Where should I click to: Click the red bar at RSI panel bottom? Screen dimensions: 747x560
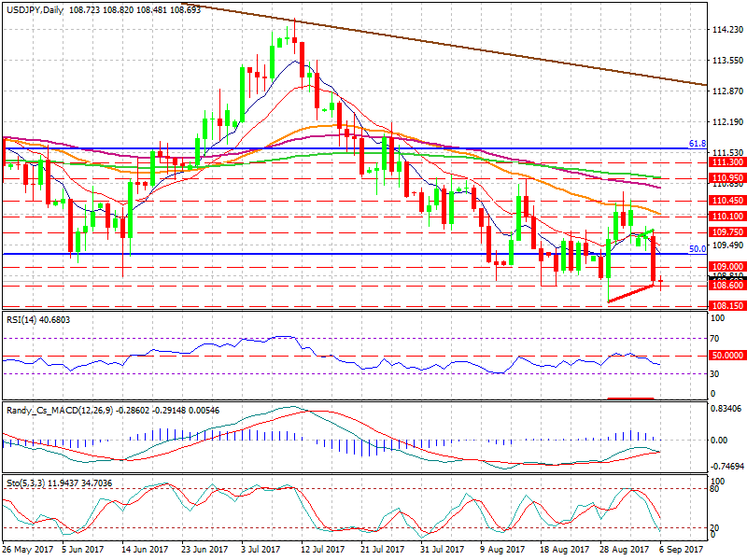pos(631,398)
